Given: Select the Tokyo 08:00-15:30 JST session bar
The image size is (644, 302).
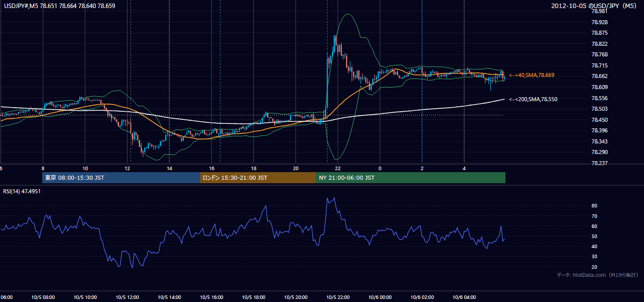Looking at the screenshot, I should coord(121,178).
